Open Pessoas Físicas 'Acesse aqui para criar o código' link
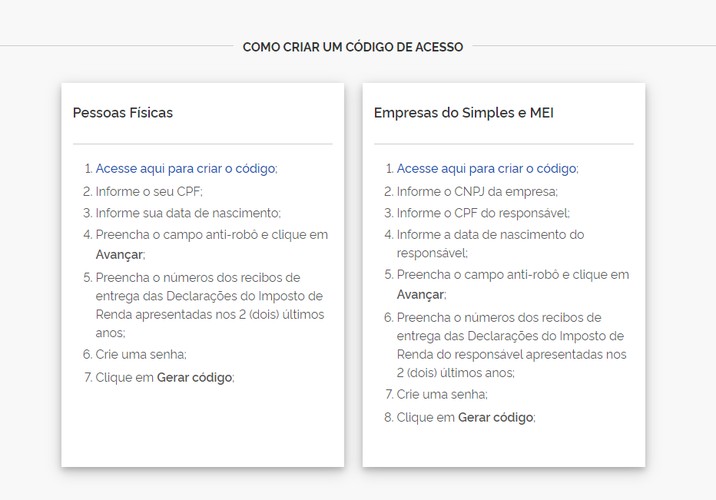This screenshot has width=716, height=500. (185, 168)
